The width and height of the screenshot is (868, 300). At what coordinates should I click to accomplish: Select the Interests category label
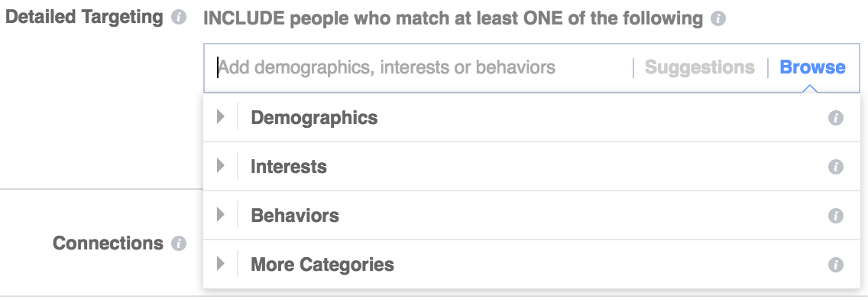288,166
